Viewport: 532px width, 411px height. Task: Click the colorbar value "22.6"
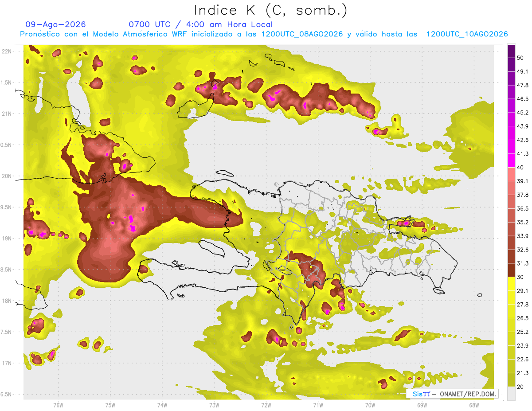tap(523, 360)
